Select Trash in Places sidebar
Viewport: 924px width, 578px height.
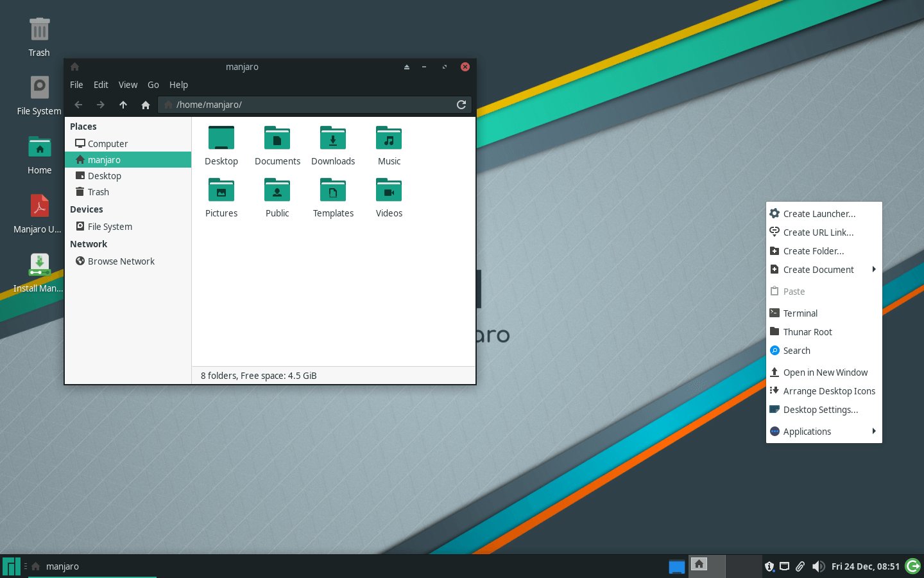point(128,192)
